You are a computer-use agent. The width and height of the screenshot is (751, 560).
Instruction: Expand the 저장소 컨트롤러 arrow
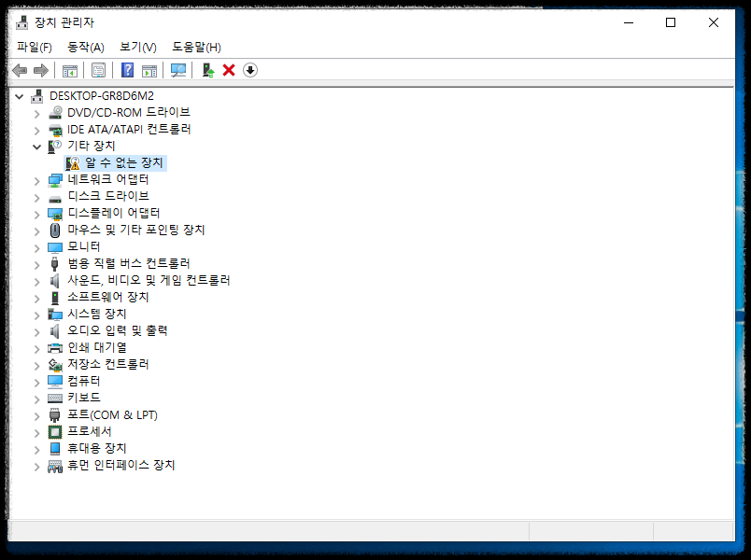(36, 366)
